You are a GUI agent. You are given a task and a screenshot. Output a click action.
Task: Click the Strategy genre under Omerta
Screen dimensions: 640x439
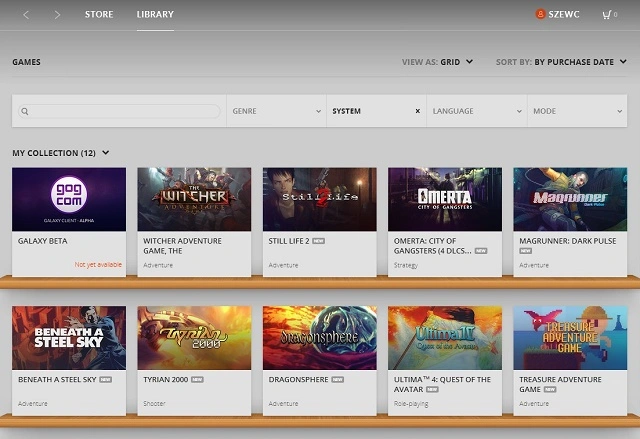406,265
